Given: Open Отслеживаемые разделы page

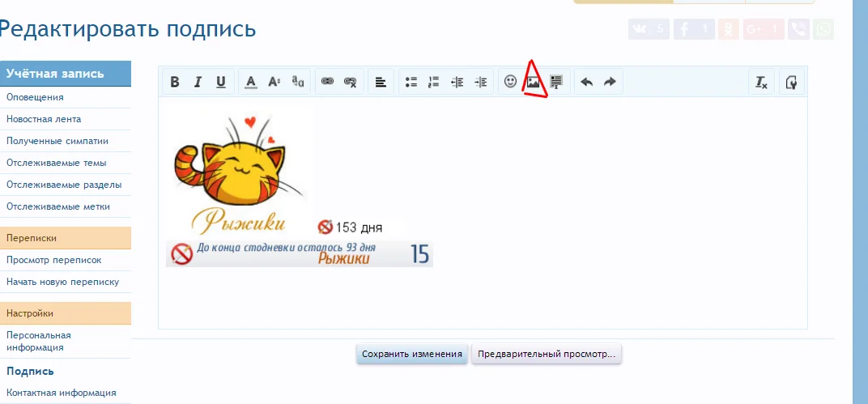Looking at the screenshot, I should pos(66,185).
